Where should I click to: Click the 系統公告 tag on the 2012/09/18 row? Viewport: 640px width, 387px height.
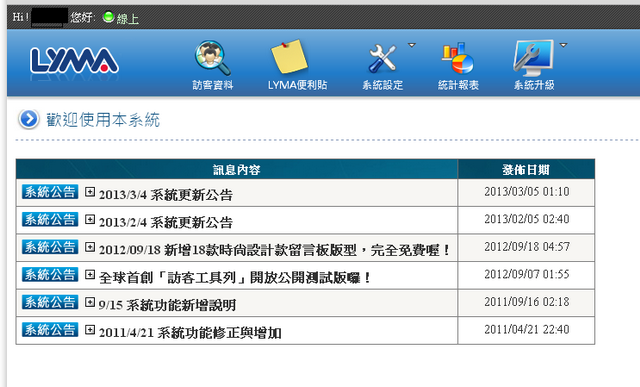tap(50, 247)
